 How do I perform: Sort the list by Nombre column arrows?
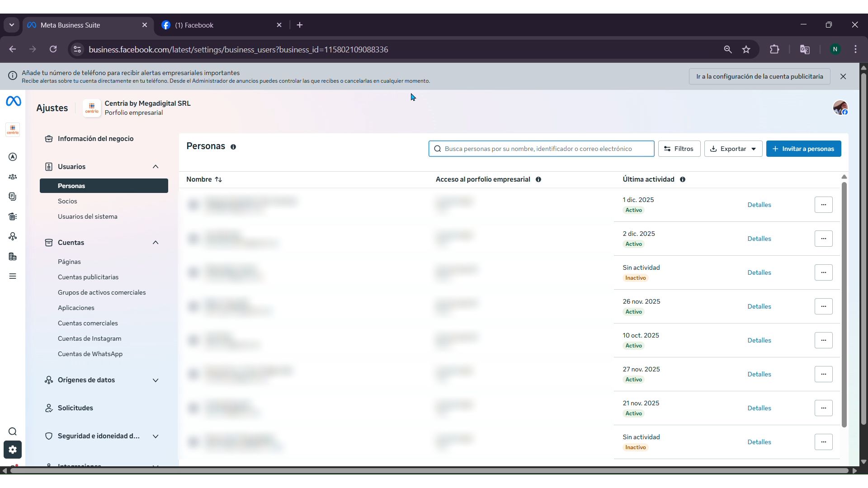(x=218, y=179)
